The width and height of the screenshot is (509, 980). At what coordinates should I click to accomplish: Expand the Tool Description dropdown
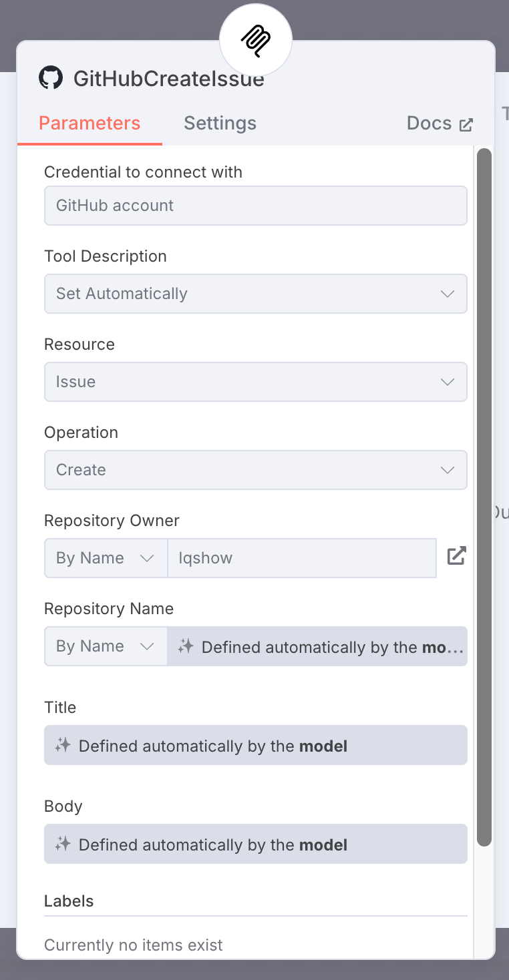pos(255,294)
